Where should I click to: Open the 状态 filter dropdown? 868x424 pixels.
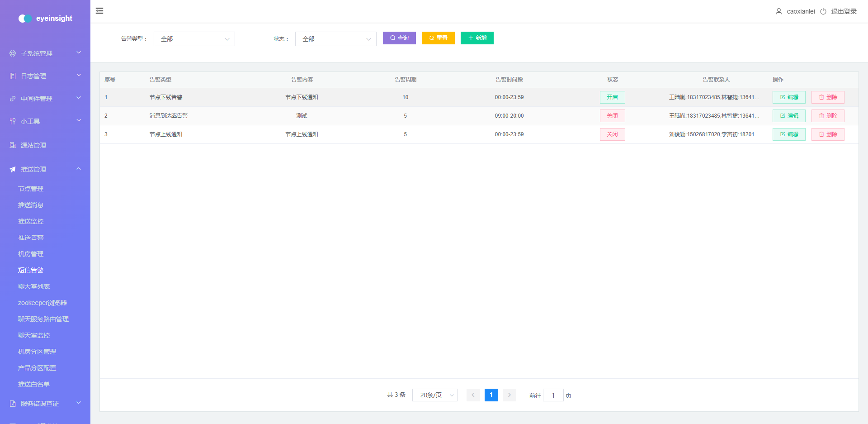click(336, 39)
